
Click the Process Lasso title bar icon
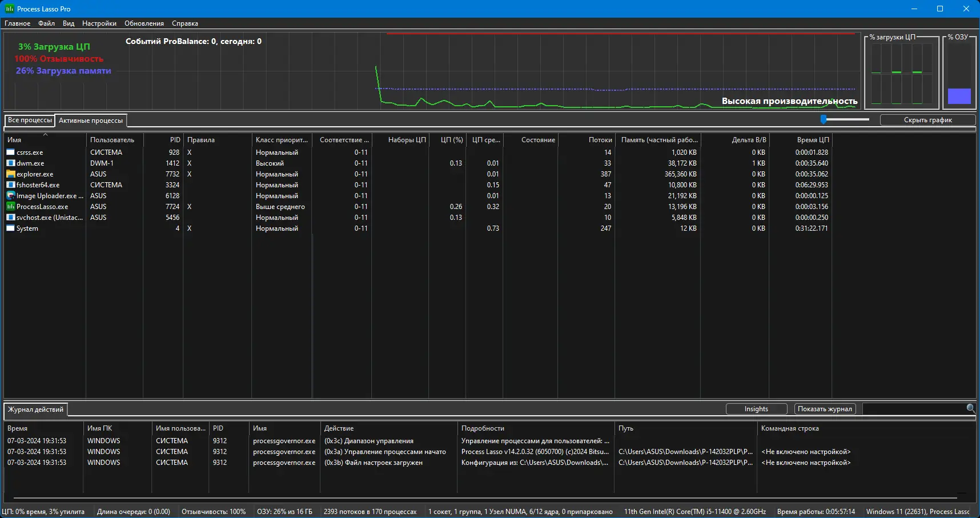(x=9, y=9)
